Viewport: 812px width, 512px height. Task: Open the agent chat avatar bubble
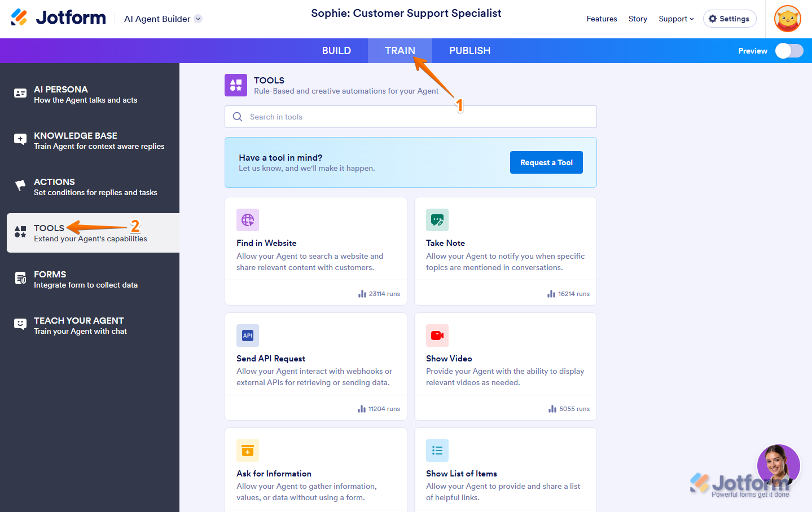click(778, 466)
